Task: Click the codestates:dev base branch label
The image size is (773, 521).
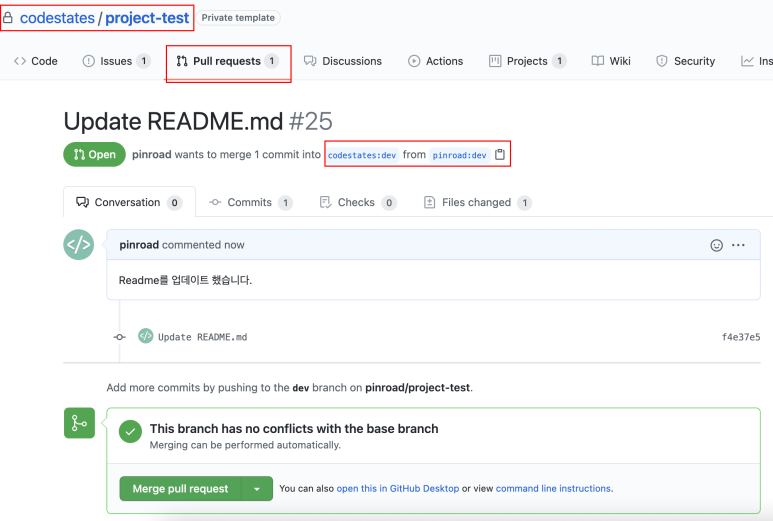Action: click(362, 155)
